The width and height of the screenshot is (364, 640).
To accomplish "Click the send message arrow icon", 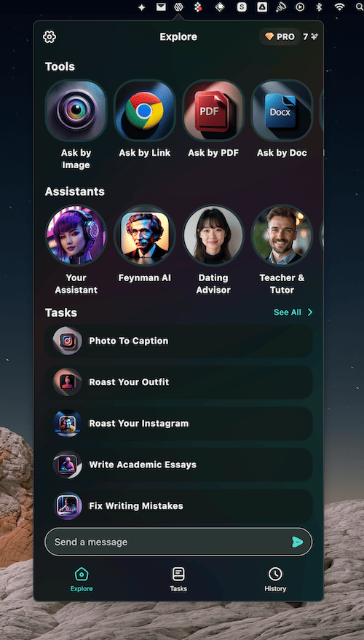I will coord(298,542).
